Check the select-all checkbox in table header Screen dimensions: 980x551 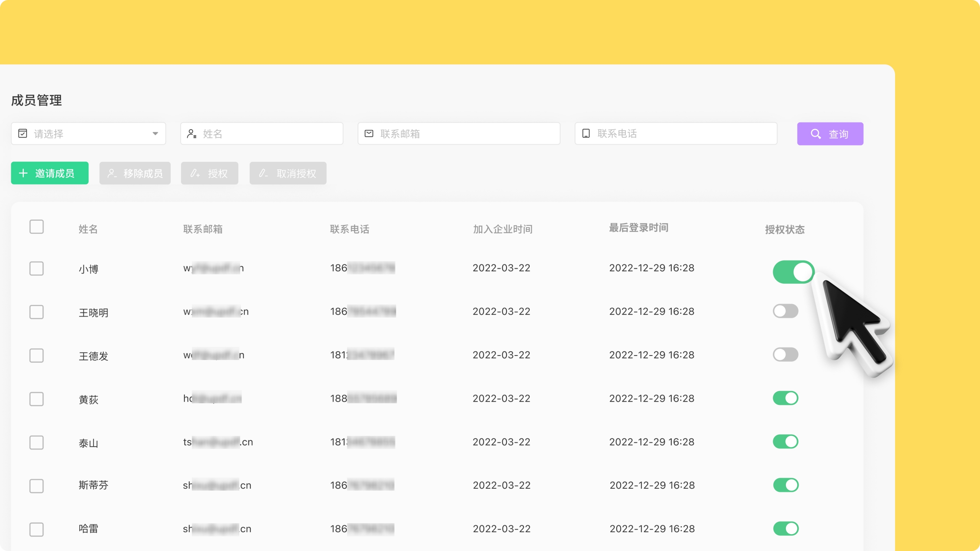[x=36, y=227]
